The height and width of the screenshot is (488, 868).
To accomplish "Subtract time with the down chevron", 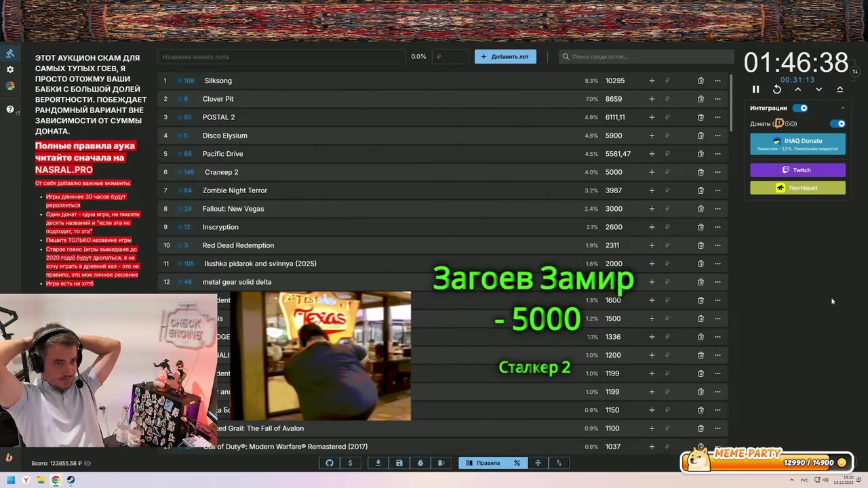I will coord(818,89).
